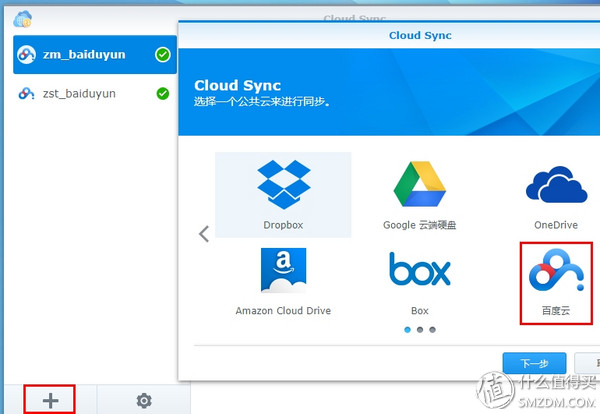Choose the Box provider icon

419,270
